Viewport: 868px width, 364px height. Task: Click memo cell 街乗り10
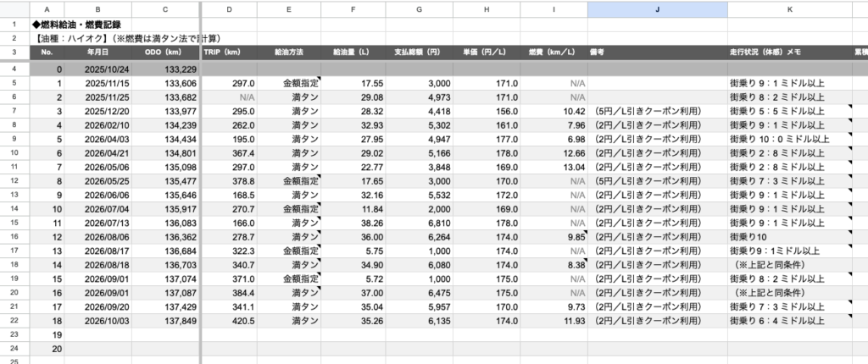(789, 237)
